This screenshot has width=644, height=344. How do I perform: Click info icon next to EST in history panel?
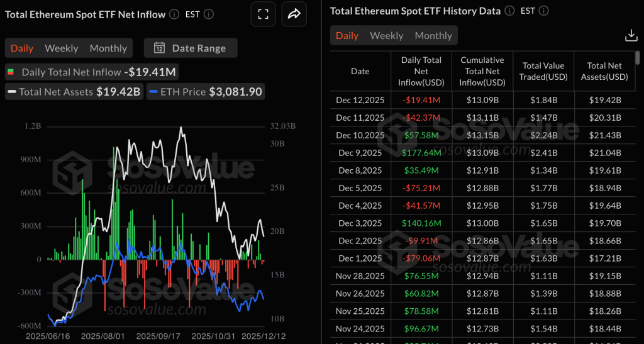point(543,11)
